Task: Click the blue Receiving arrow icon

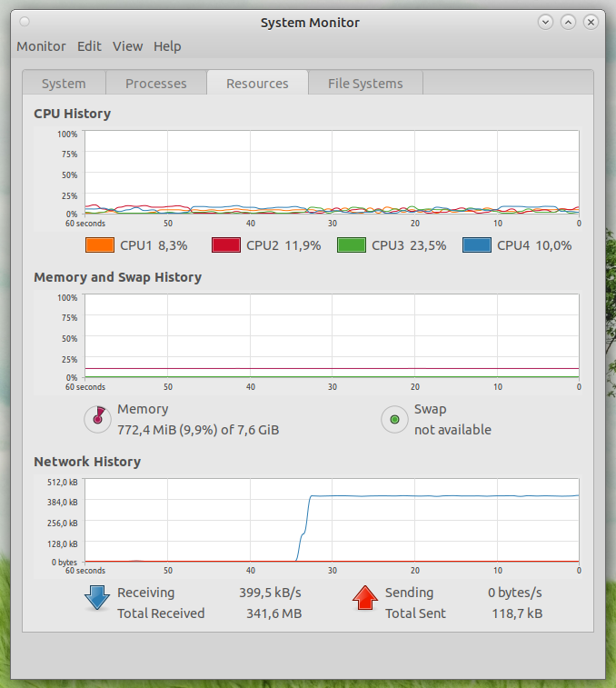Action: 97,598
